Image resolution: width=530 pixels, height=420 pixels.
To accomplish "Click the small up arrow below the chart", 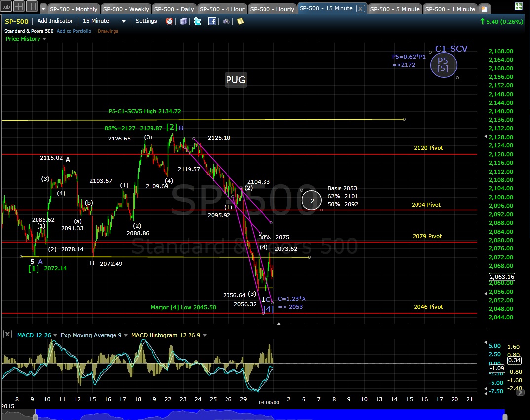I will (279, 324).
